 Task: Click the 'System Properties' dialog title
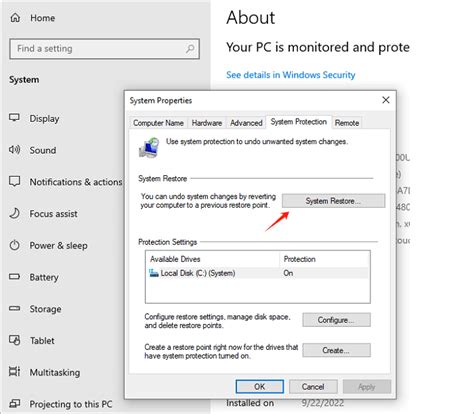click(x=161, y=100)
